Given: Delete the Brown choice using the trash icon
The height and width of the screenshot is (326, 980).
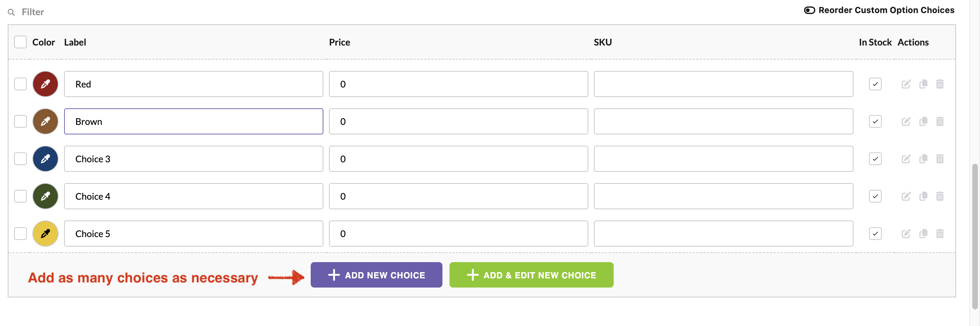Looking at the screenshot, I should [940, 121].
